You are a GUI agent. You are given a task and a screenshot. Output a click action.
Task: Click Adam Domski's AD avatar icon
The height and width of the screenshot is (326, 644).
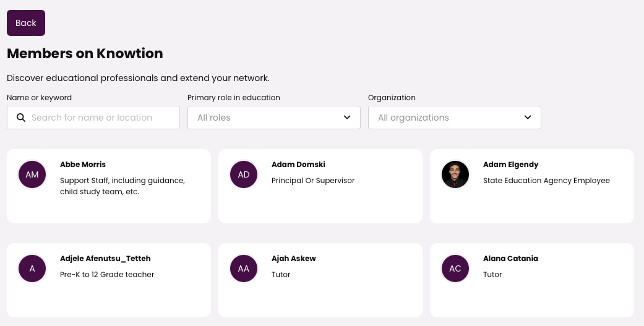tap(244, 174)
